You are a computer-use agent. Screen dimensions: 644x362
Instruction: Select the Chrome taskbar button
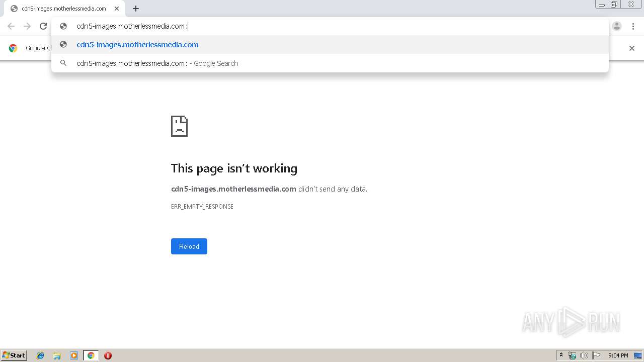(x=91, y=355)
